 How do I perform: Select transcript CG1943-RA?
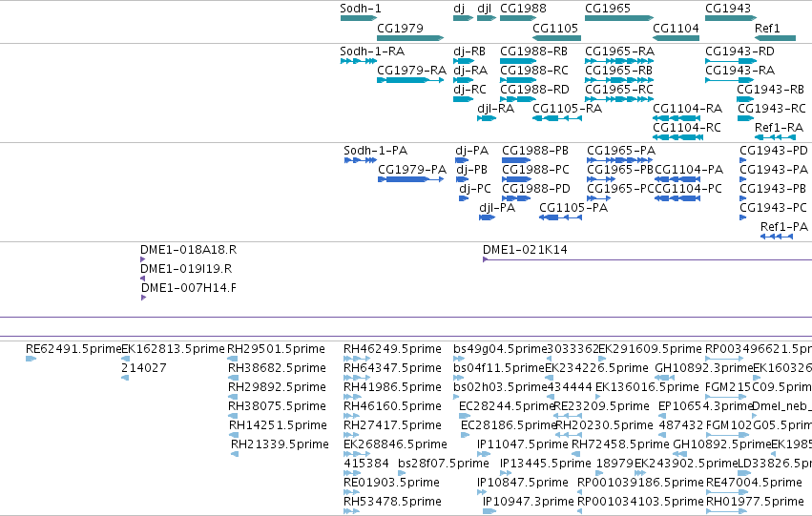click(x=729, y=80)
